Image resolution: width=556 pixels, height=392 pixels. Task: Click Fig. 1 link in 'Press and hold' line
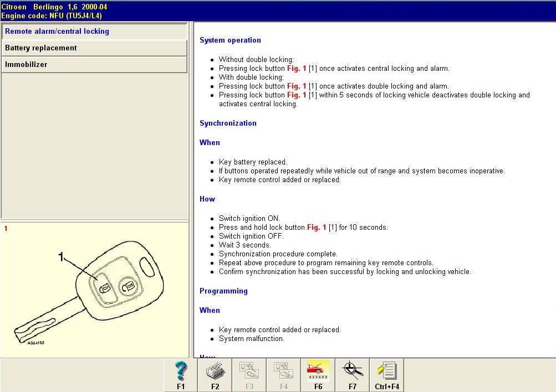[317, 228]
